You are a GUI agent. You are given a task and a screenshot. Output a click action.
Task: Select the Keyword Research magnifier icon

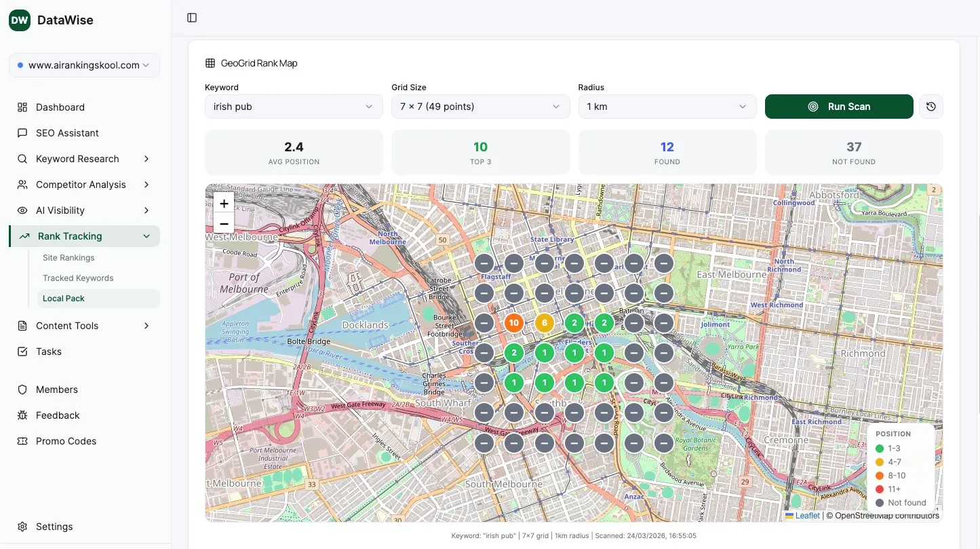(x=22, y=159)
